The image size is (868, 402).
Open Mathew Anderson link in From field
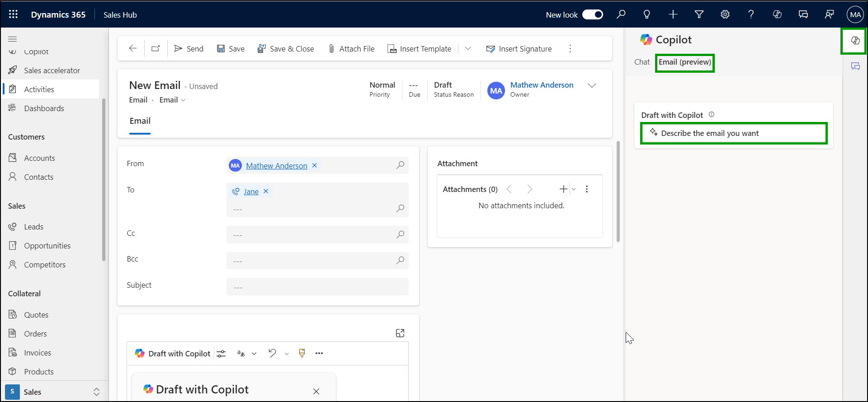pyautogui.click(x=277, y=166)
